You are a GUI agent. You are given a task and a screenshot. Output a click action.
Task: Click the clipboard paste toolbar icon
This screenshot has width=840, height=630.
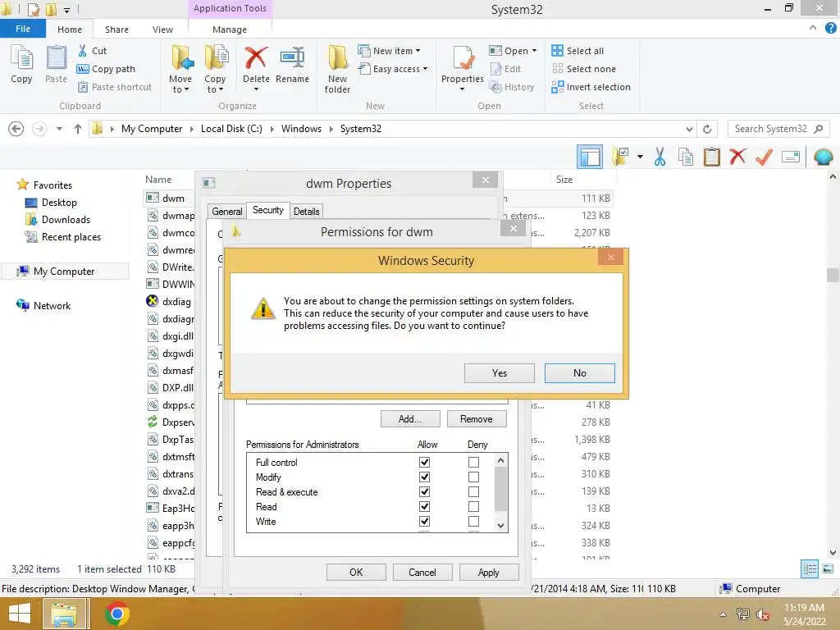712,157
